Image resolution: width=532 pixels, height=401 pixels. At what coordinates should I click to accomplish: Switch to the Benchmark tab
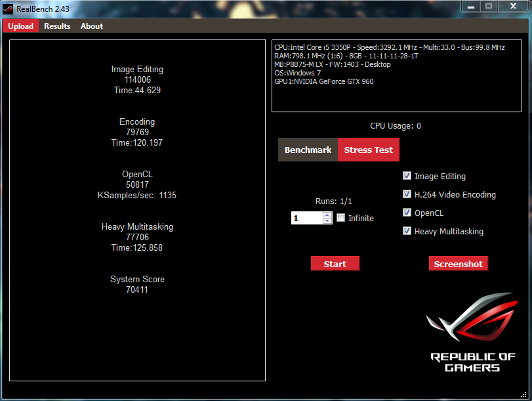pos(308,150)
